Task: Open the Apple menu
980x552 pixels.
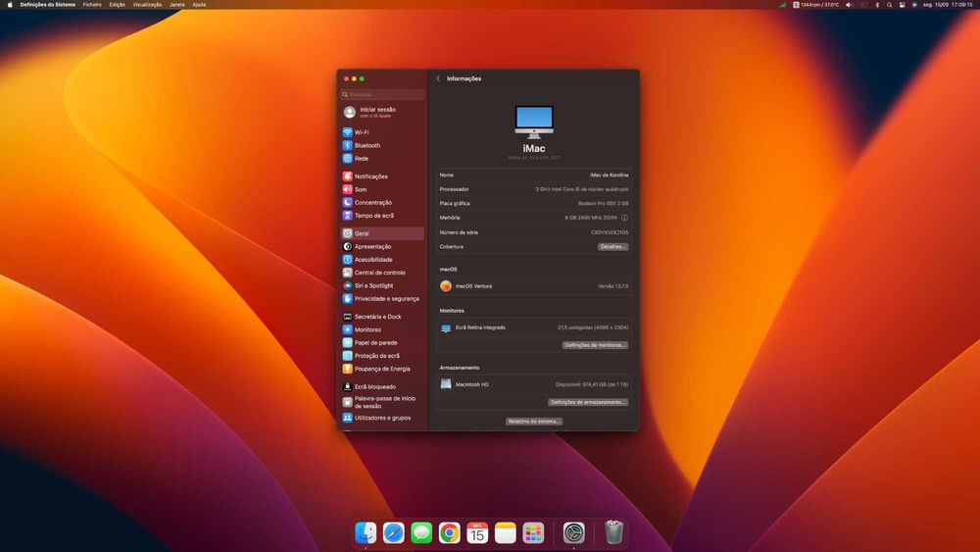Action: (10, 4)
